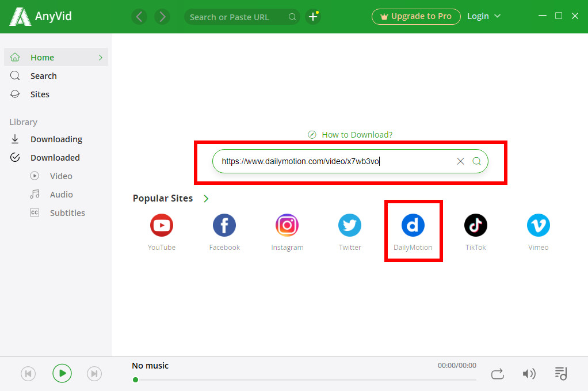The height and width of the screenshot is (391, 588).
Task: Go back with the left arrow button
Action: pyautogui.click(x=139, y=17)
